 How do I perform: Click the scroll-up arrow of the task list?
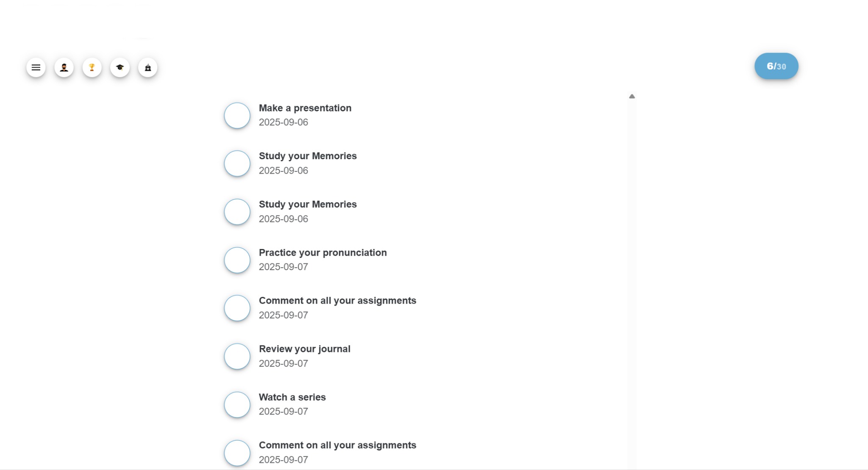pyautogui.click(x=632, y=97)
